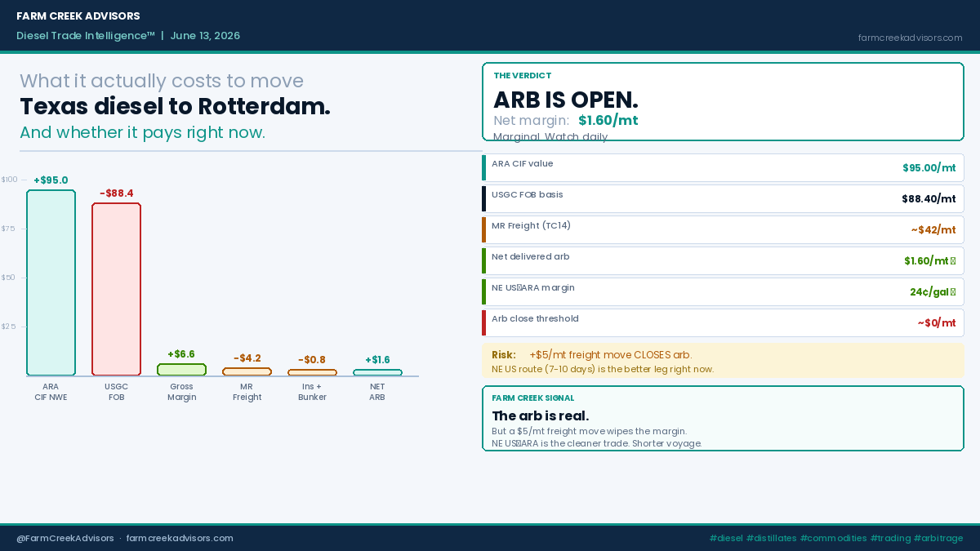The height and width of the screenshot is (551, 980).
Task: Click the Gross Margin axis label
Action: (181, 392)
